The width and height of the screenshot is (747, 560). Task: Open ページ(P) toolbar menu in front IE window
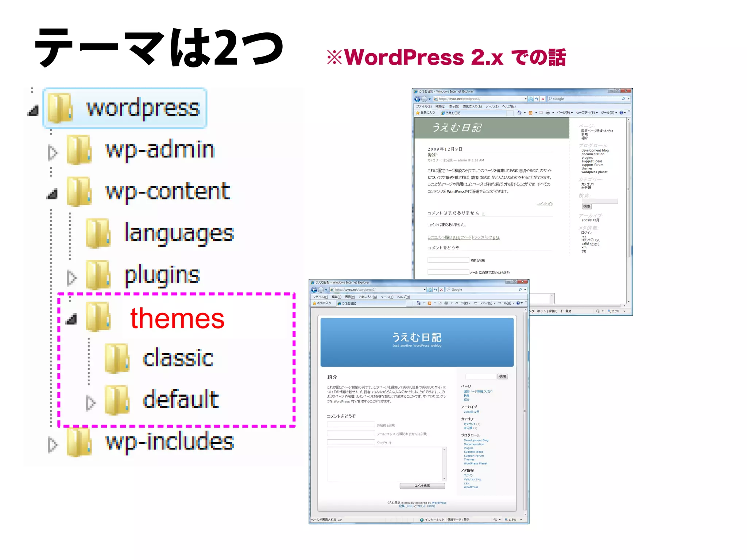pyautogui.click(x=462, y=303)
